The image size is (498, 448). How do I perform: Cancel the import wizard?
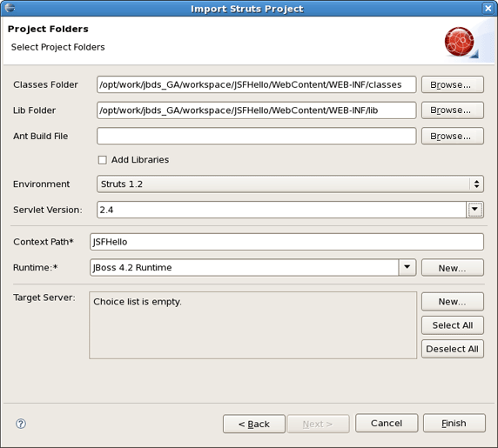point(387,423)
